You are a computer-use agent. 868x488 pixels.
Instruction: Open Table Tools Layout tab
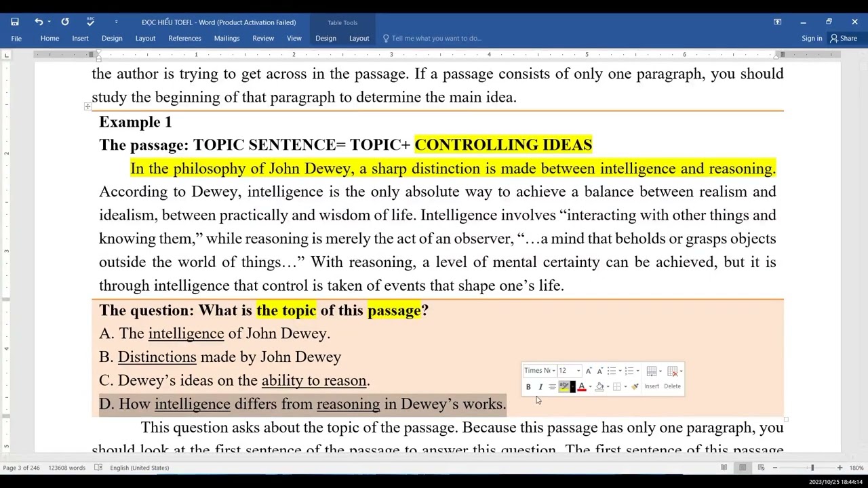point(359,39)
